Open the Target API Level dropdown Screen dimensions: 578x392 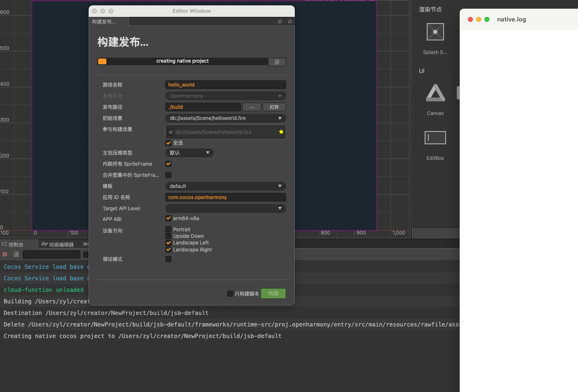tap(226, 209)
